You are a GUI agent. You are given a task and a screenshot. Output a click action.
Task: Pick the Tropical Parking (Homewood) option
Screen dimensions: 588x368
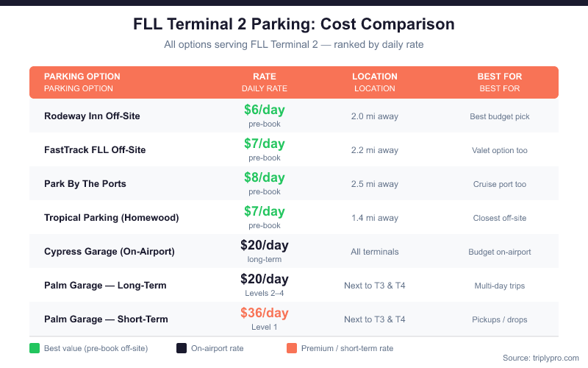pyautogui.click(x=111, y=218)
